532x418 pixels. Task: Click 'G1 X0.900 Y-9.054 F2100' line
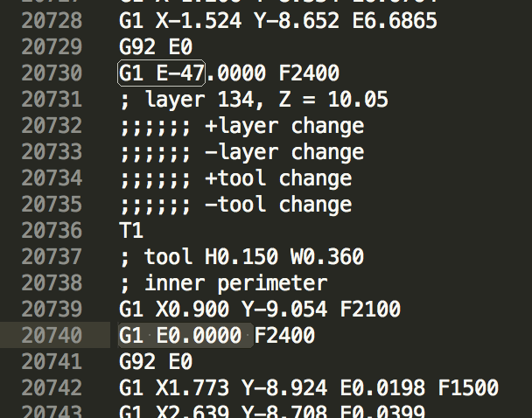260,309
